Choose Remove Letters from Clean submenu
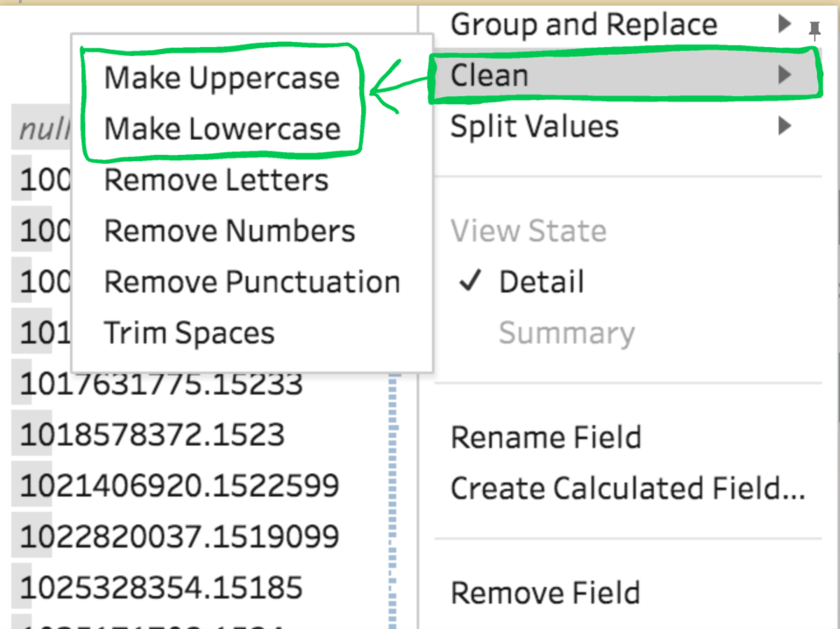Image resolution: width=840 pixels, height=629 pixels. pyautogui.click(x=216, y=181)
